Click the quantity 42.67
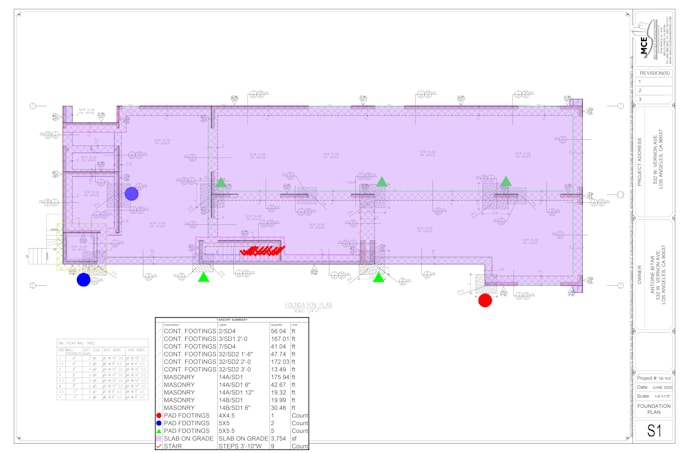 [x=278, y=385]
